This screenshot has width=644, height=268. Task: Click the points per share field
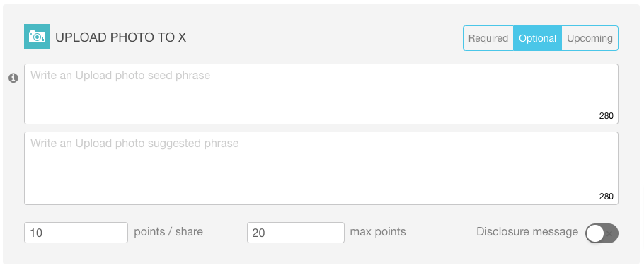click(76, 233)
